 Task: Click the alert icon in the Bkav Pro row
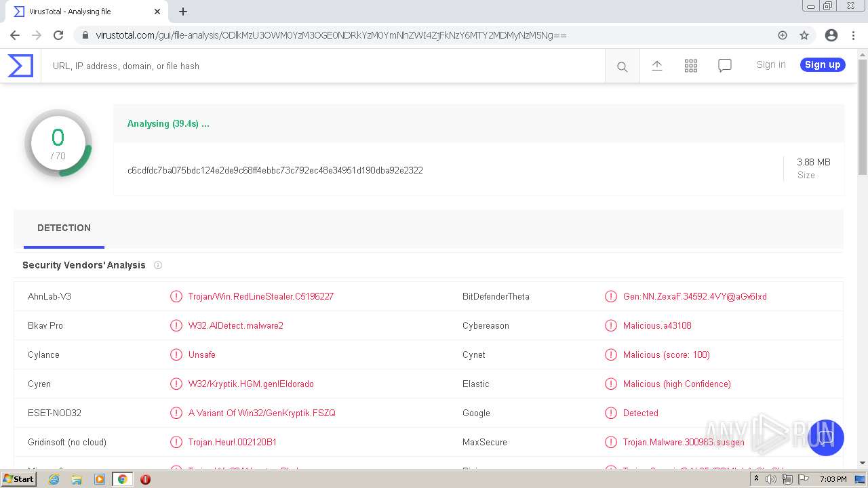pos(176,325)
